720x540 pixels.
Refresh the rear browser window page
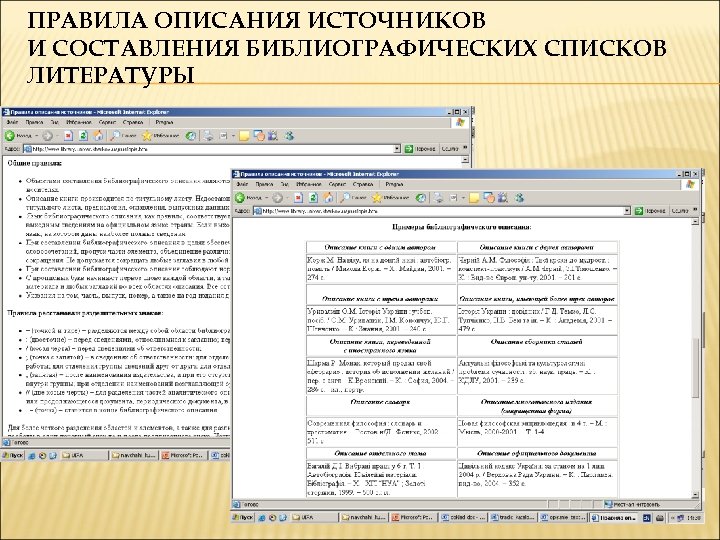pyautogui.click(x=83, y=136)
